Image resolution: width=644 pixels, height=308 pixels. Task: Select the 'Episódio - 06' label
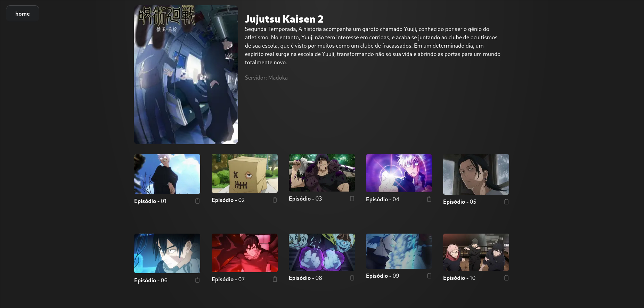(150, 280)
